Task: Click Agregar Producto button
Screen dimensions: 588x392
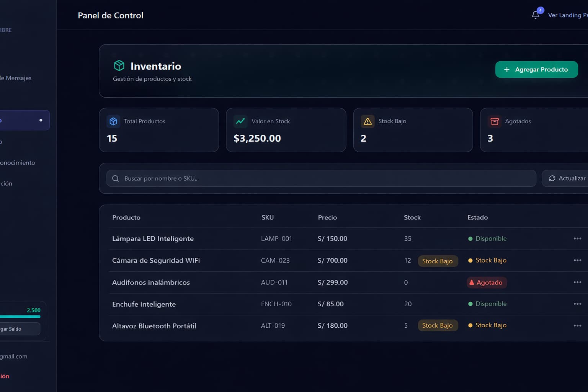Action: click(x=536, y=70)
